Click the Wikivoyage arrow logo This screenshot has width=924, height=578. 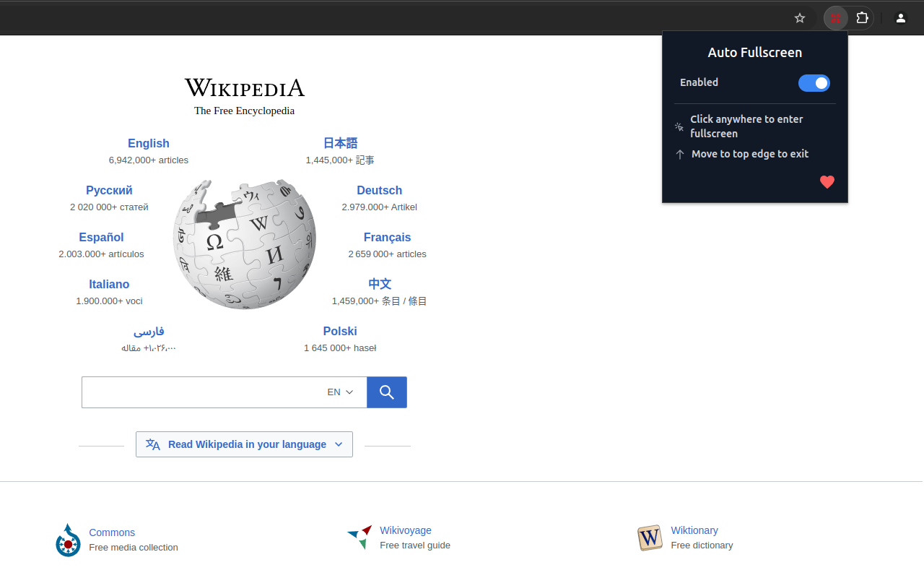click(359, 537)
